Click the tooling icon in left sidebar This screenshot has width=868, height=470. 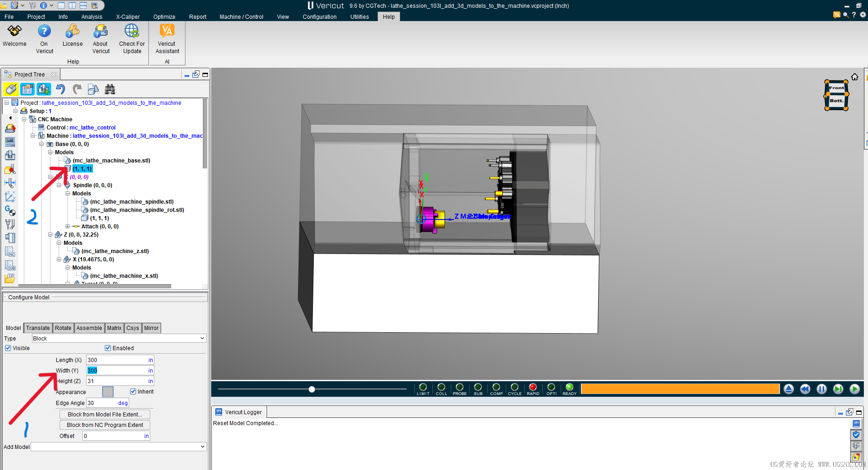point(10,224)
